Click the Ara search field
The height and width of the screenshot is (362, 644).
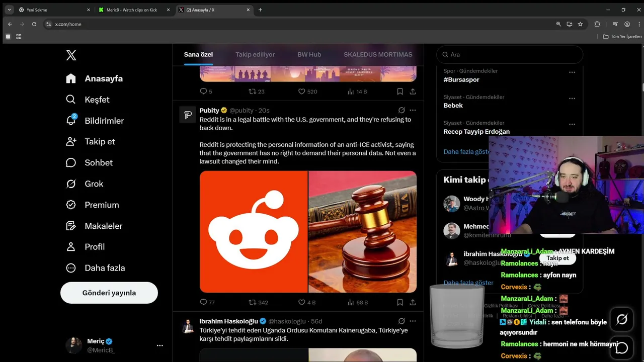tap(510, 54)
